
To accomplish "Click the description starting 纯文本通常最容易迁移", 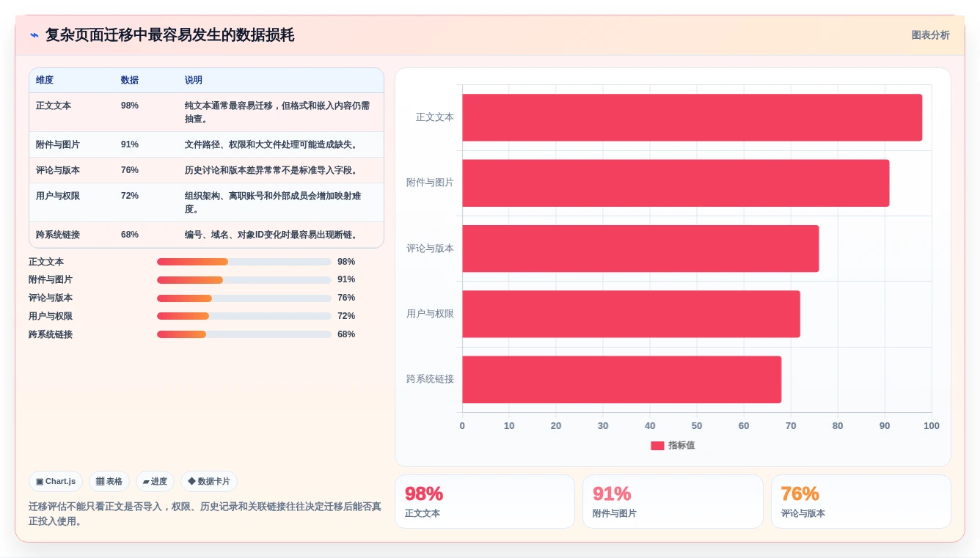I will tap(277, 112).
